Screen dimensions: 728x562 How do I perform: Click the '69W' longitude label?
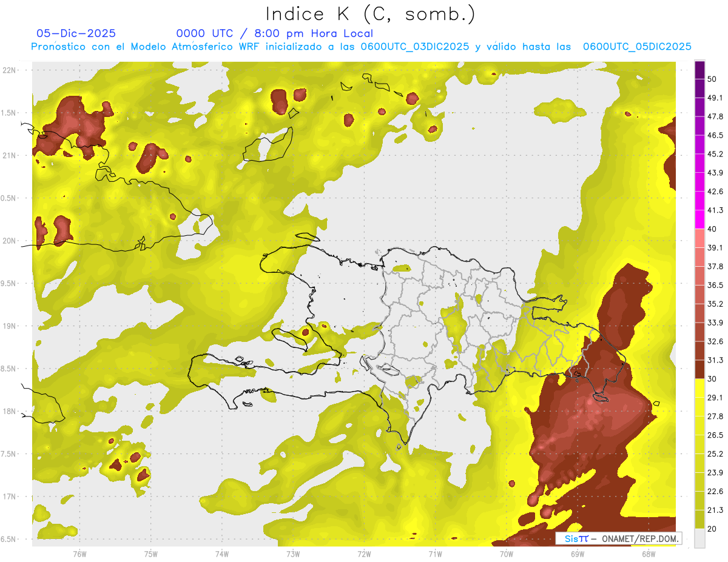coord(577,554)
